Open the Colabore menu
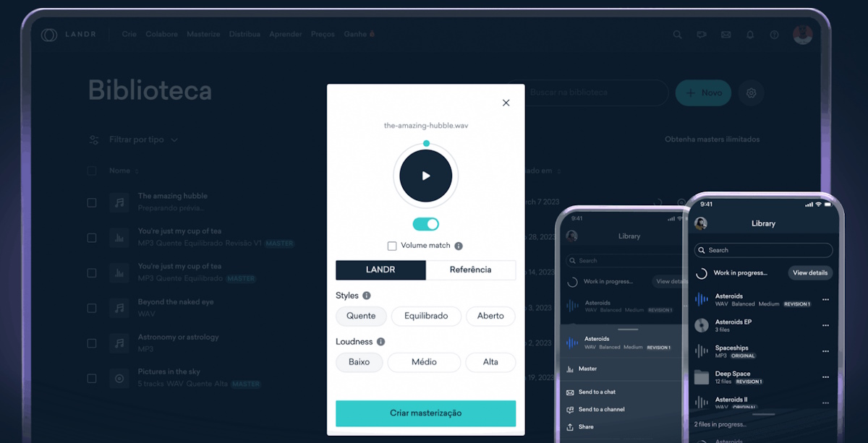This screenshot has height=443, width=868. tap(161, 35)
